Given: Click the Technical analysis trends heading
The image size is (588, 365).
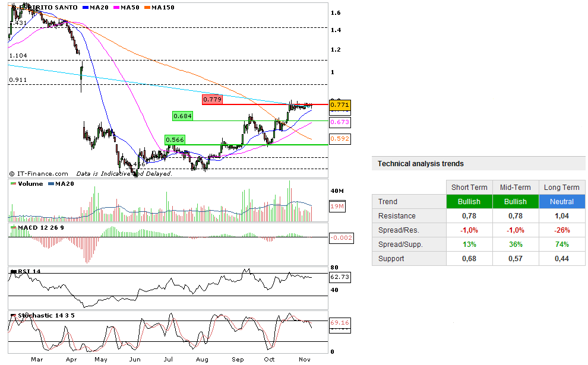Looking at the screenshot, I should pyautogui.click(x=421, y=164).
